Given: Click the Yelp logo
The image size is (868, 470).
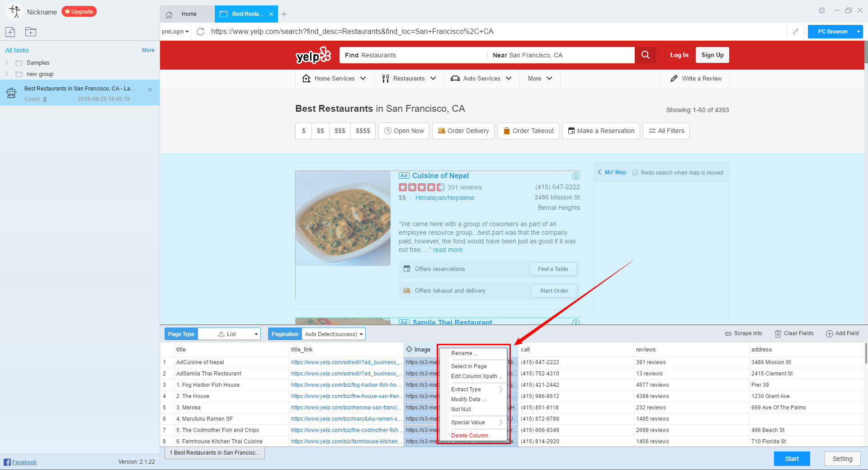Looking at the screenshot, I should tap(313, 55).
